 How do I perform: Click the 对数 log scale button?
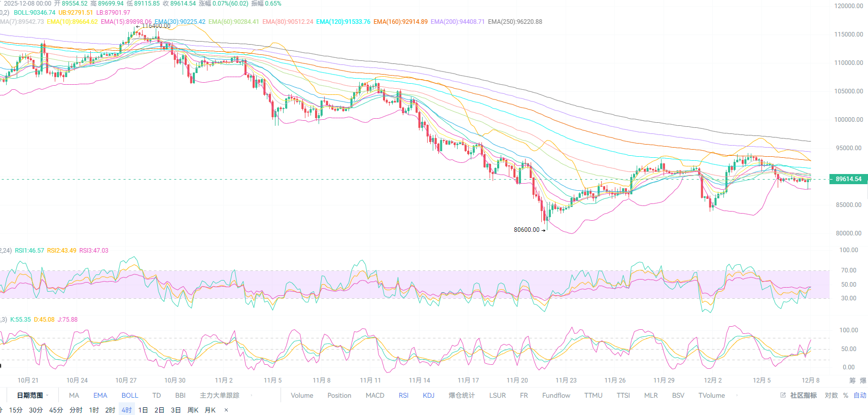(831, 395)
